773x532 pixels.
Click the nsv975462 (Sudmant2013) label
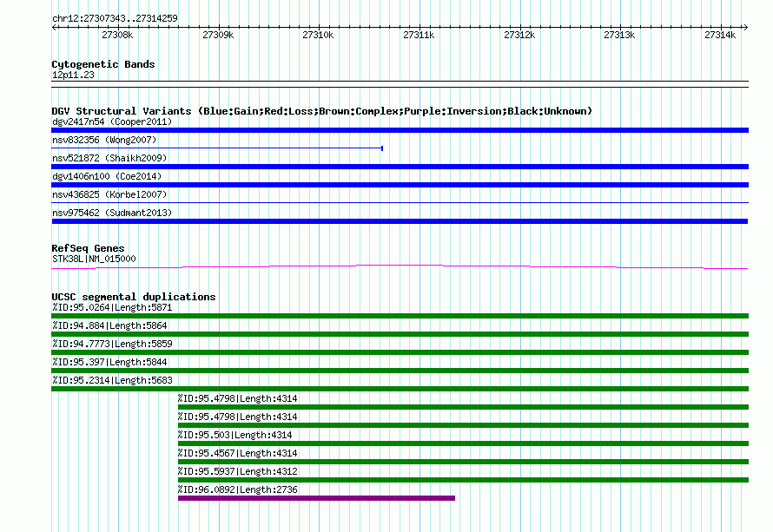pos(112,213)
